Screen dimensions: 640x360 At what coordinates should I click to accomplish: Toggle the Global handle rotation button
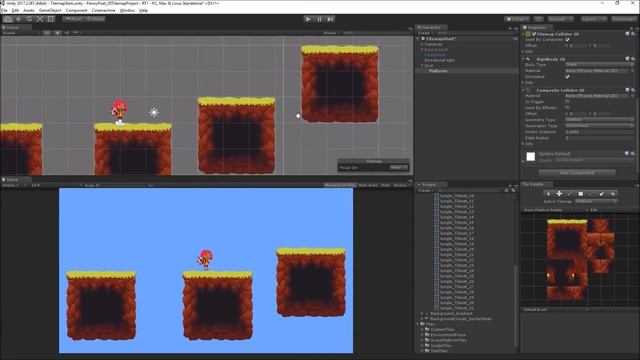point(96,19)
